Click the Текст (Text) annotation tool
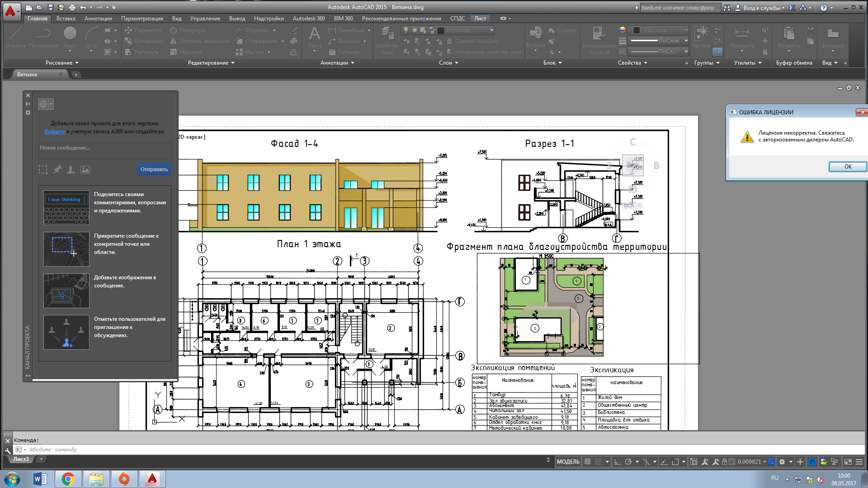Viewport: 868px width, 488px height. pos(315,37)
